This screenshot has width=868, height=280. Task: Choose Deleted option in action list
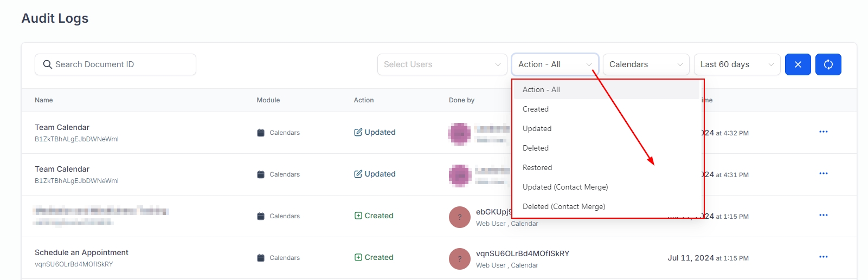pyautogui.click(x=536, y=148)
